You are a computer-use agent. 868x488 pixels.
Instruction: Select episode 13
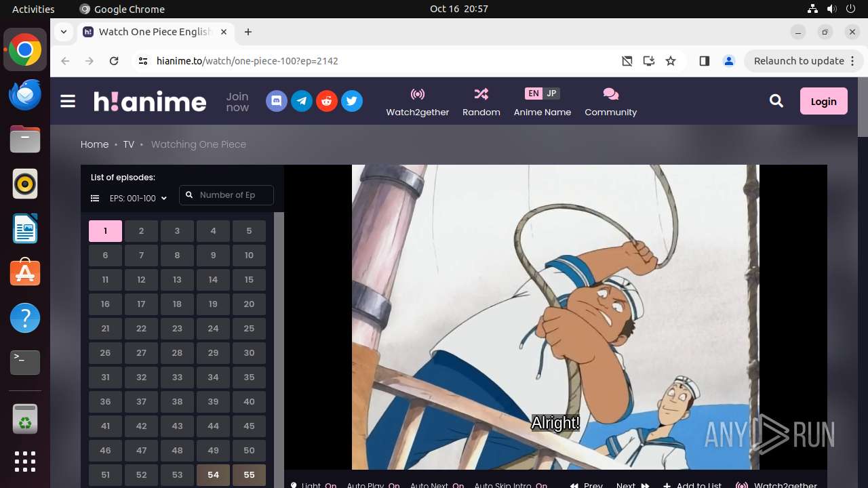(x=177, y=280)
